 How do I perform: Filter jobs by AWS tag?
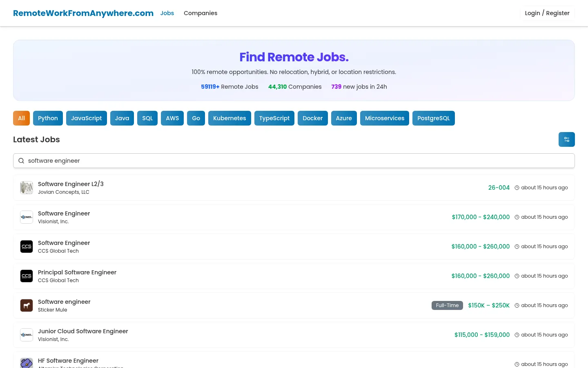coord(172,118)
